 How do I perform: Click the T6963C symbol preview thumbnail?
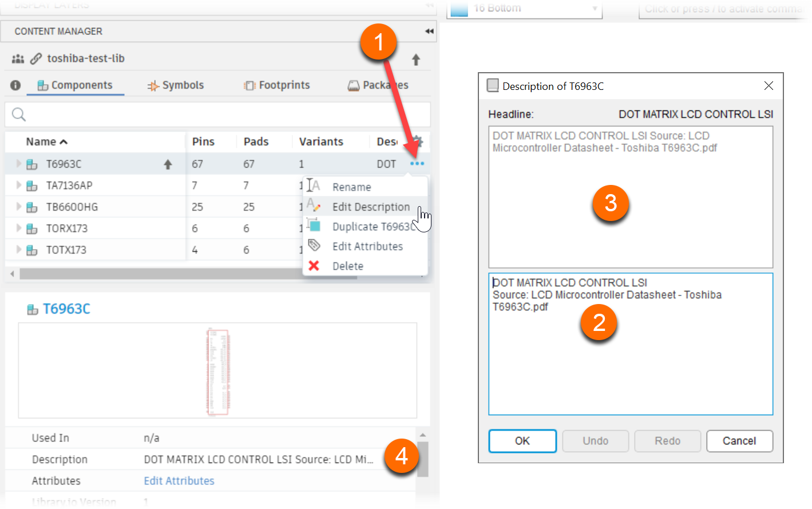(217, 371)
